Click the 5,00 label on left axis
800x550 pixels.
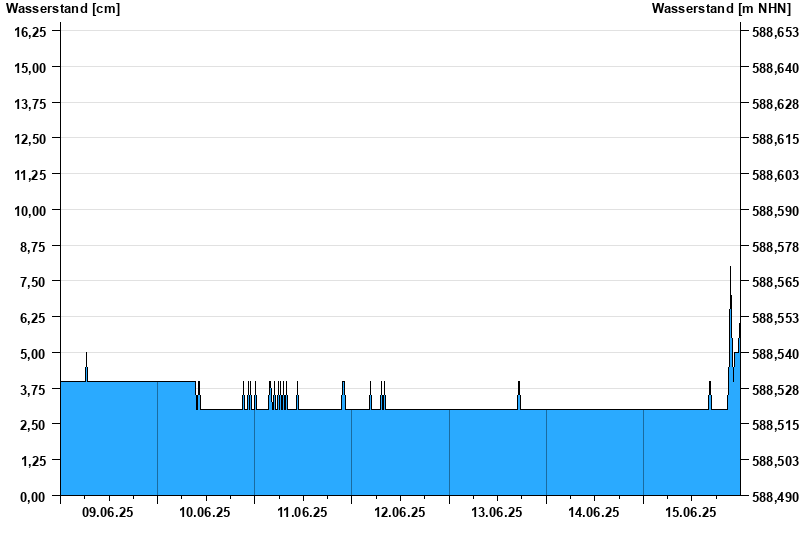pos(33,354)
